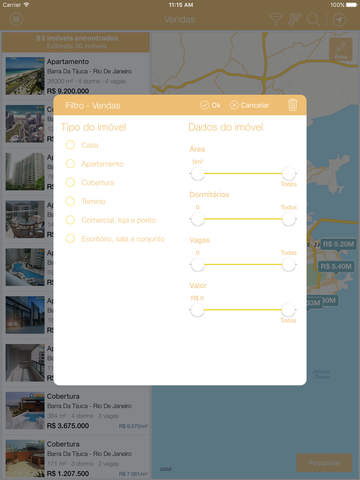Click the Dormitórios slider right handle

289,219
